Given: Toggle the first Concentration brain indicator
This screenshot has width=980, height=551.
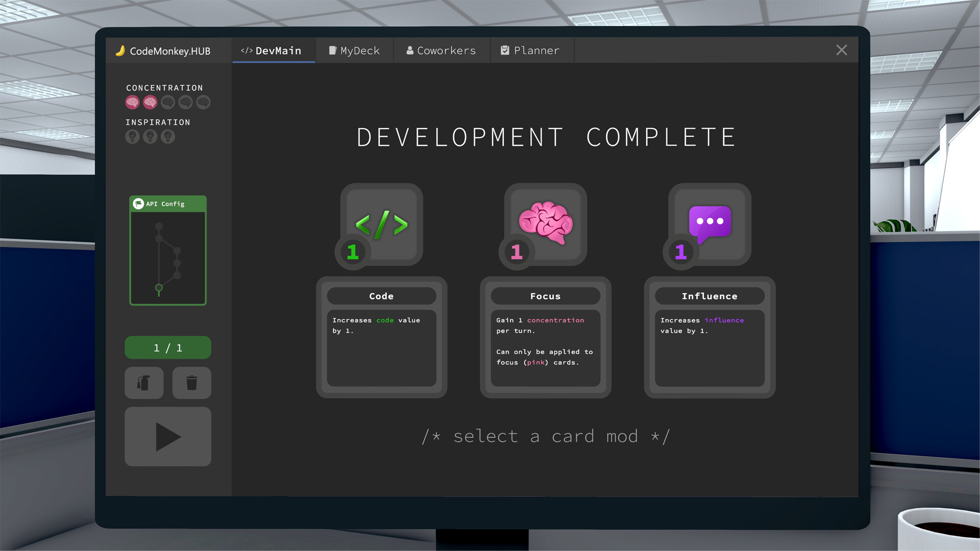Looking at the screenshot, I should [x=132, y=102].
